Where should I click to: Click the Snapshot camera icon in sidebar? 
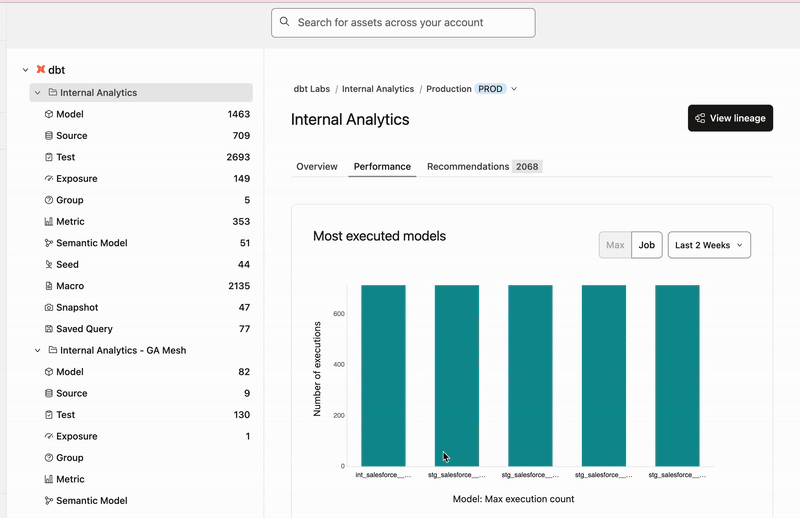click(x=49, y=308)
